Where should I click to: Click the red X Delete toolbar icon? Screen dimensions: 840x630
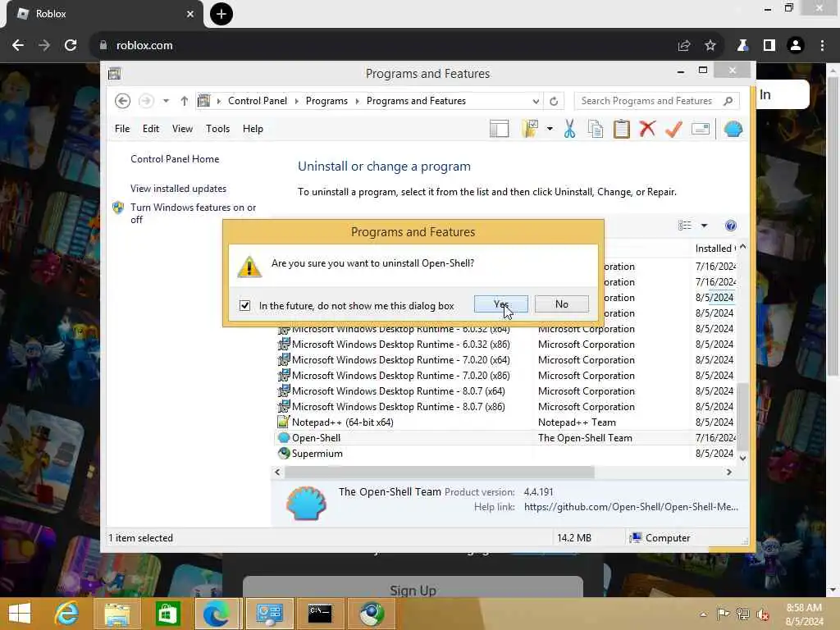[647, 129]
